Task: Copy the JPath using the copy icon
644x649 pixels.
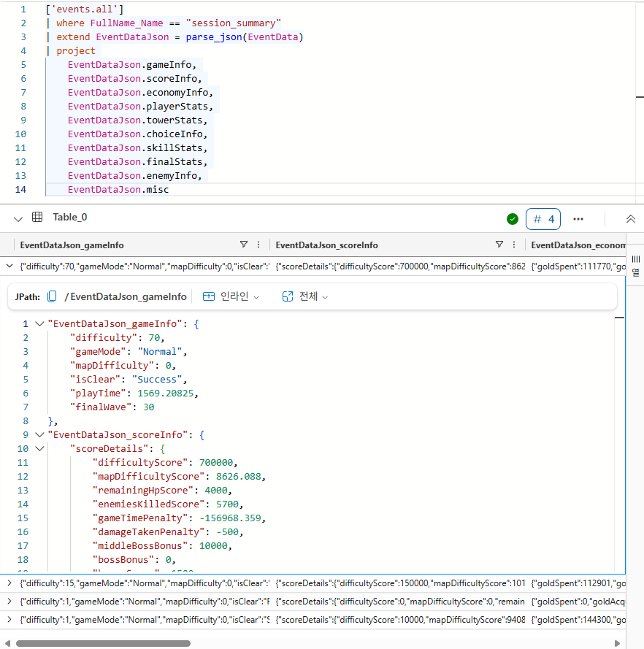Action: (52, 296)
